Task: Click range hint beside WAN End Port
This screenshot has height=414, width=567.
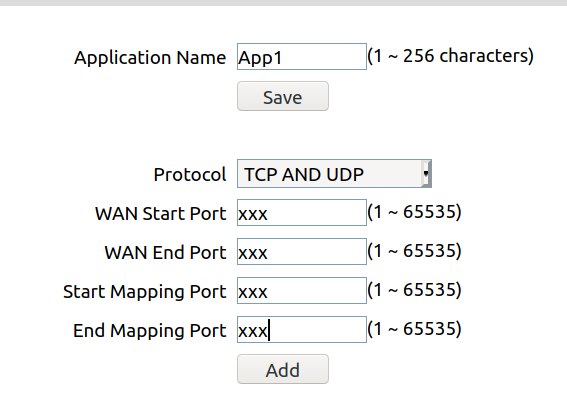Action: coord(414,251)
